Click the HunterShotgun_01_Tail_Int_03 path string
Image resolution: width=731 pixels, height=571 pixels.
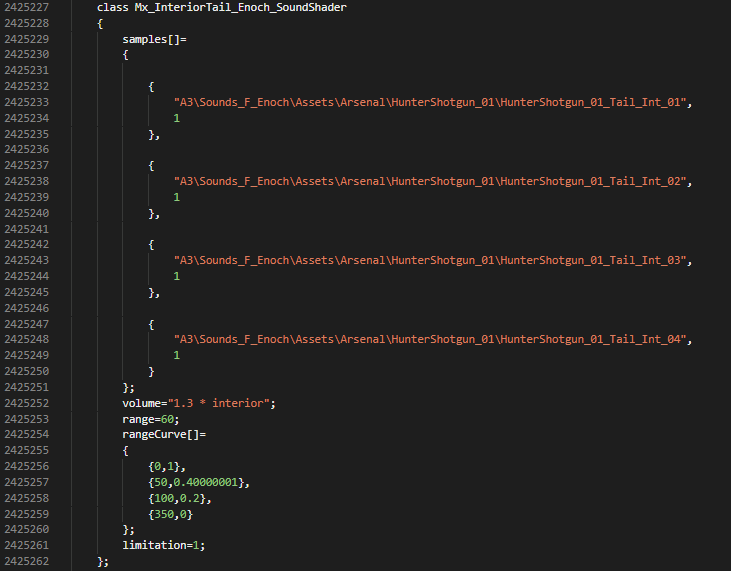[x=430, y=260]
